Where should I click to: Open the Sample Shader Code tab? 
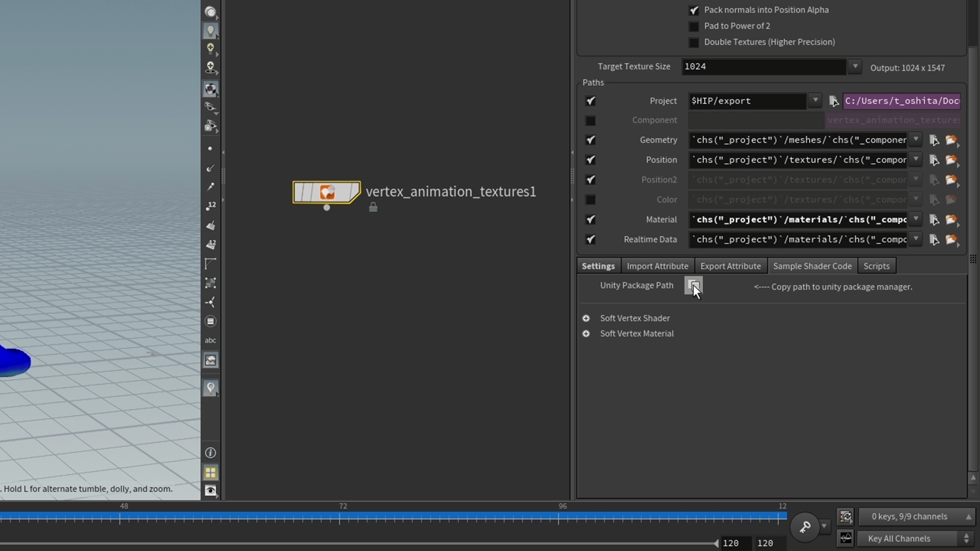pos(812,266)
